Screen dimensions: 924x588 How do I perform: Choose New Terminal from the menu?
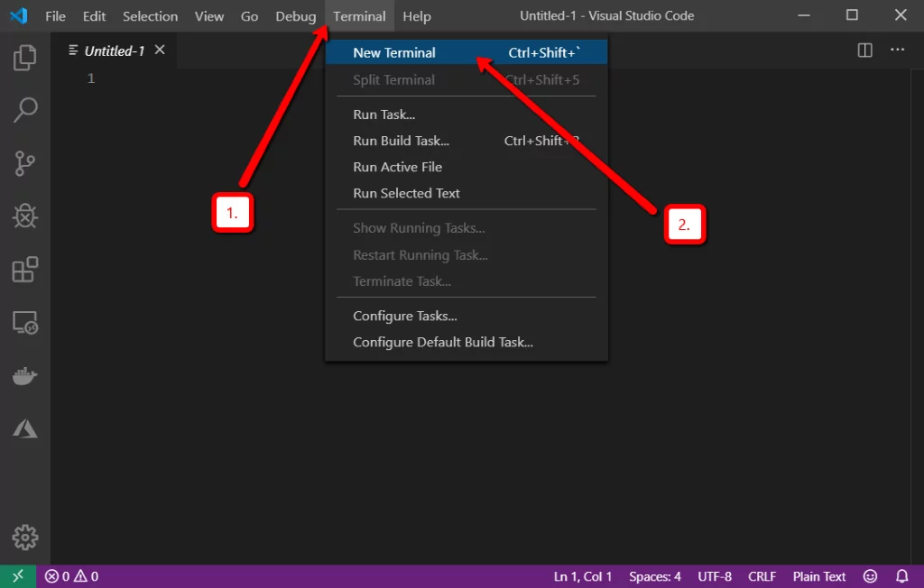click(467, 52)
